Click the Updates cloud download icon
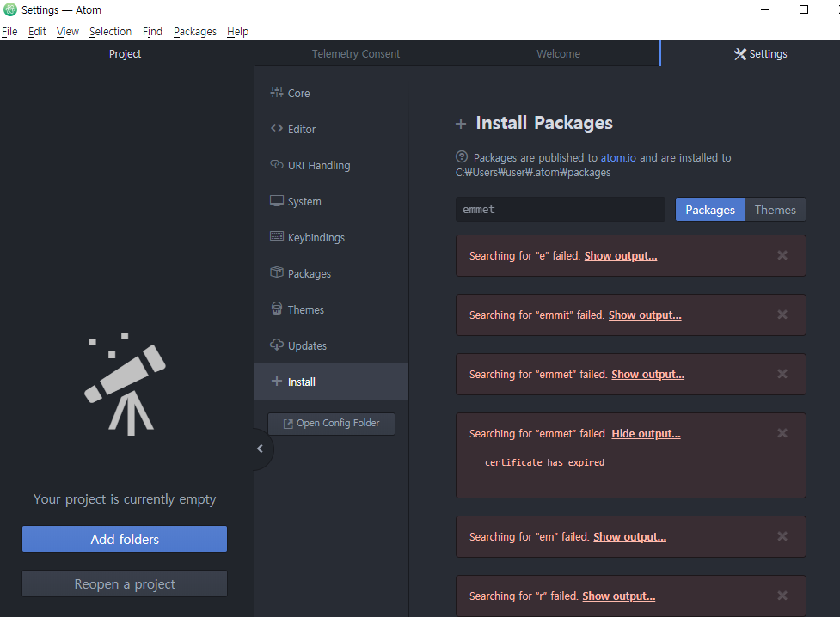The width and height of the screenshot is (840, 617). [277, 345]
